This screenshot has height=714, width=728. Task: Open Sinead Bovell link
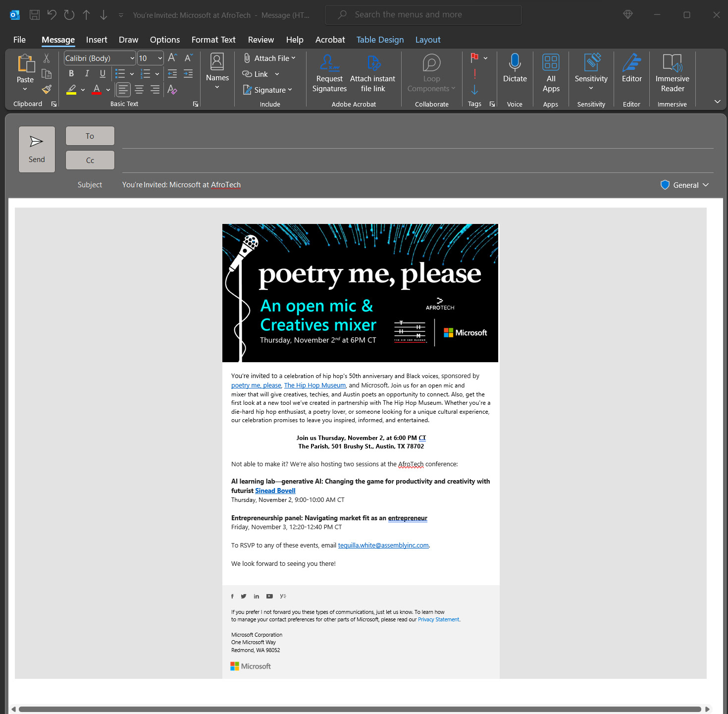(x=275, y=491)
